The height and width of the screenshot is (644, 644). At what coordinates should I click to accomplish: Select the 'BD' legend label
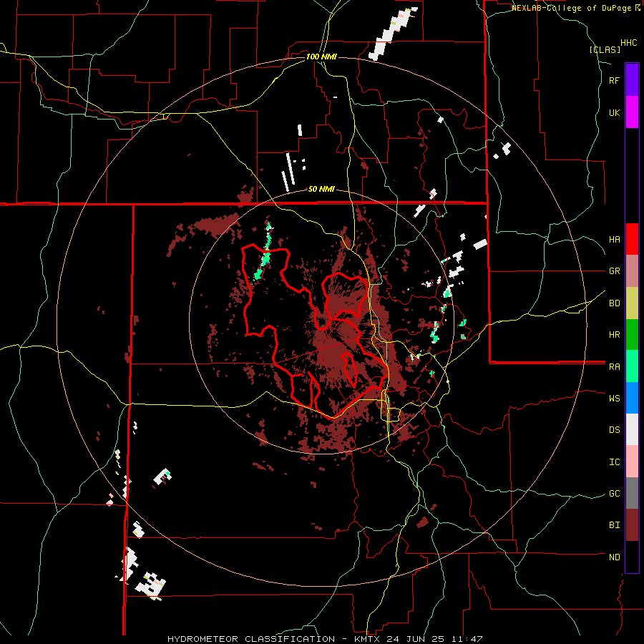[x=614, y=303]
